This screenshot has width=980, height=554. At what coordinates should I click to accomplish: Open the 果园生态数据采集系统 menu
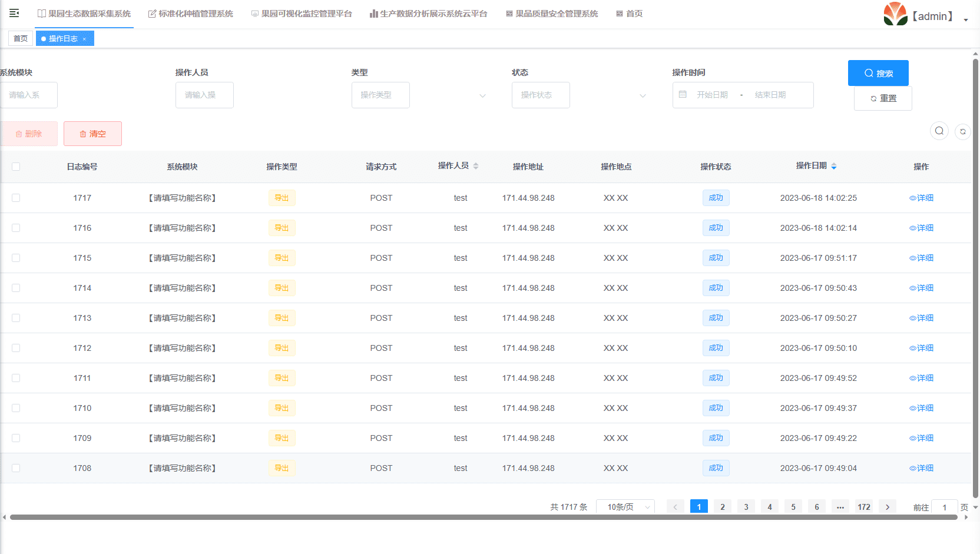(x=84, y=14)
